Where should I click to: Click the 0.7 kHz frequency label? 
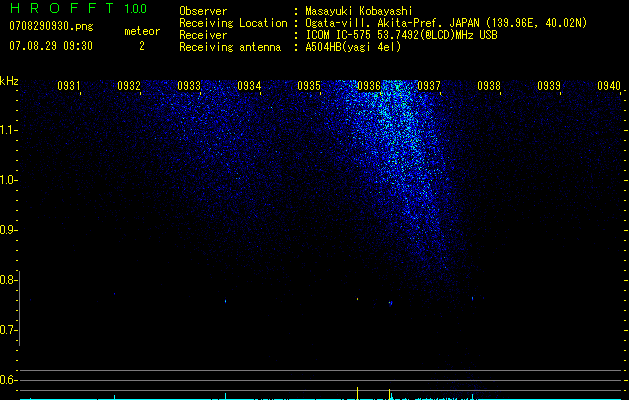tap(7, 330)
